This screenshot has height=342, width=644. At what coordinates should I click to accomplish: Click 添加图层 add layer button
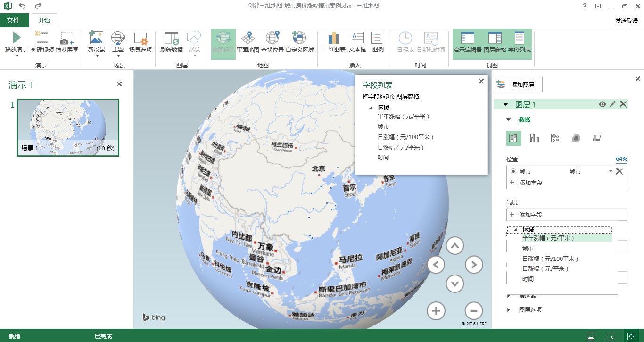click(x=518, y=85)
